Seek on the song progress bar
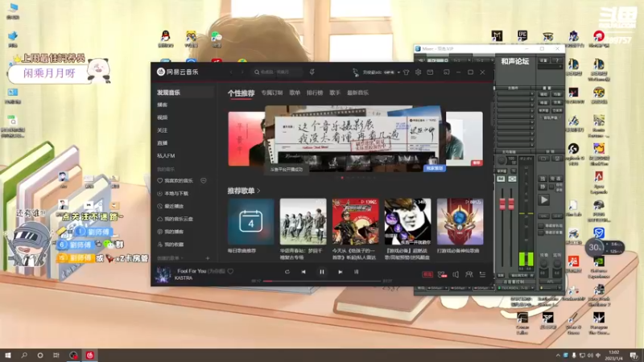644x362 pixels. point(322,281)
